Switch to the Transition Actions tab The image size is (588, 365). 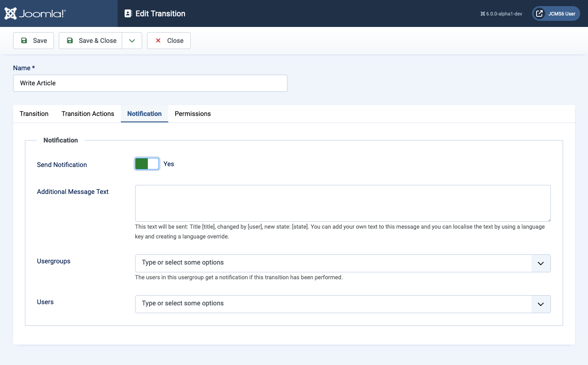88,114
